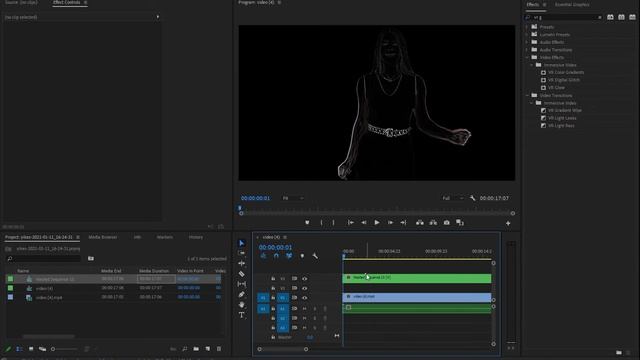Add a marker in the timeline
The image size is (640, 360).
pos(302,256)
